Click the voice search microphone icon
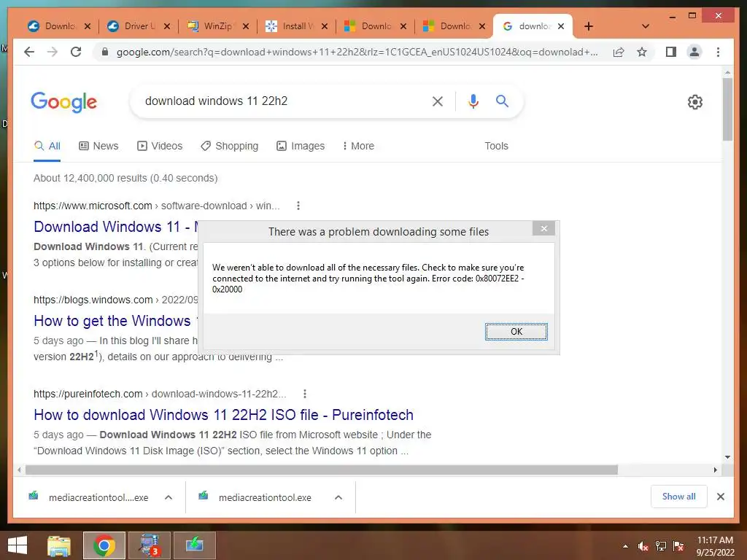The image size is (747, 560). 473,101
